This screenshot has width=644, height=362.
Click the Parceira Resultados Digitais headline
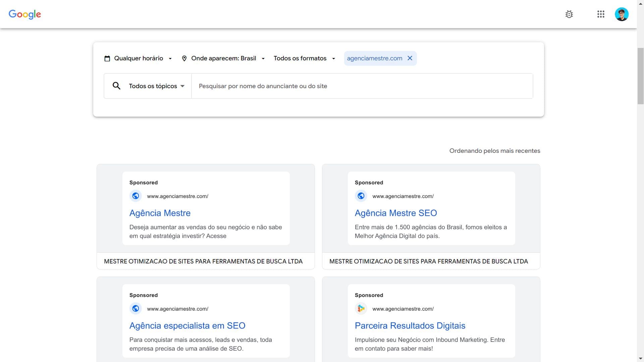[x=410, y=326]
